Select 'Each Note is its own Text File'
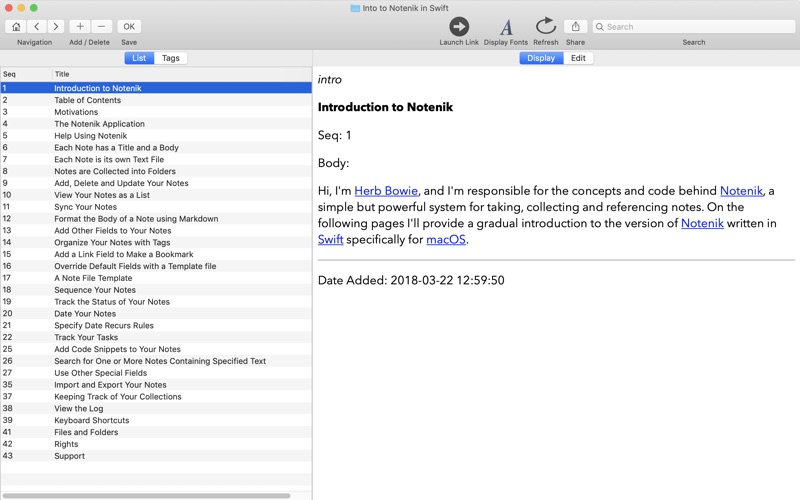Screen dimensions: 800x500 [156, 159]
